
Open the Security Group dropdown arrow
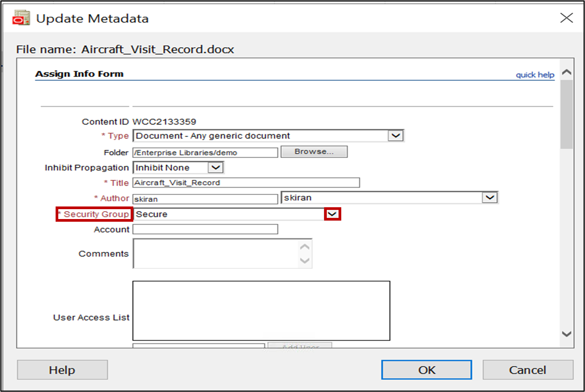point(332,214)
